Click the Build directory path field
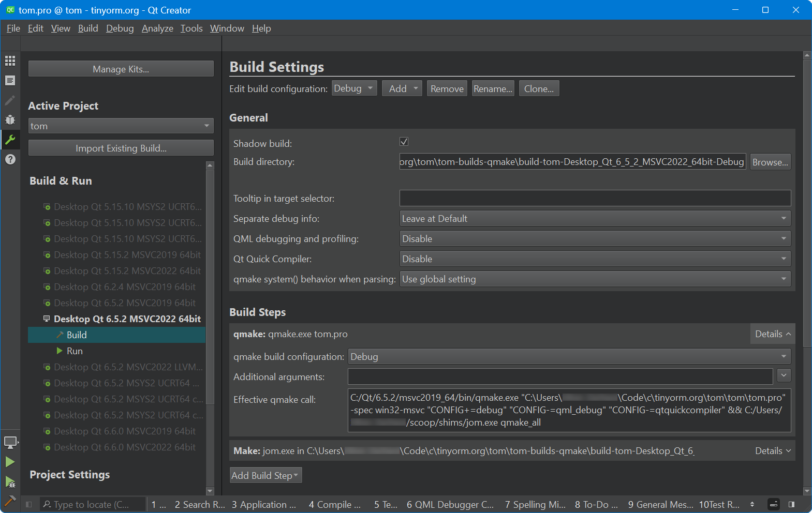Viewport: 812px width, 513px height. (572, 162)
